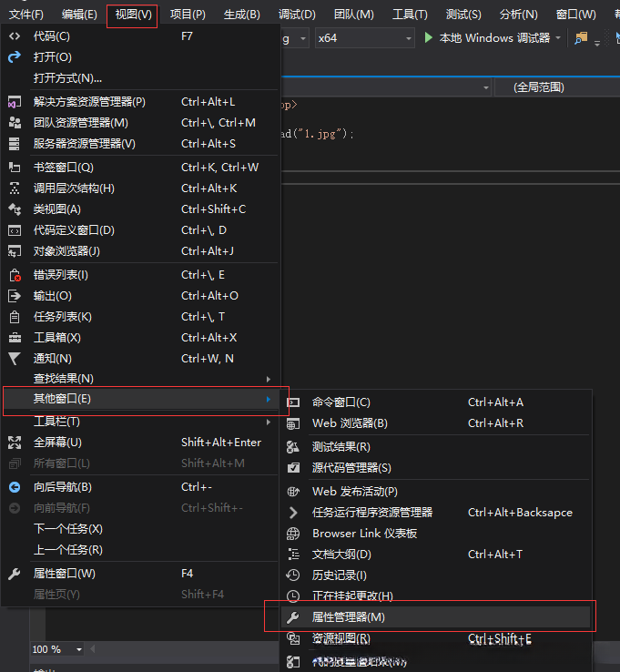Click the Command Window (命令窗口) icon
Screen dimensions: 620x672
tap(293, 402)
